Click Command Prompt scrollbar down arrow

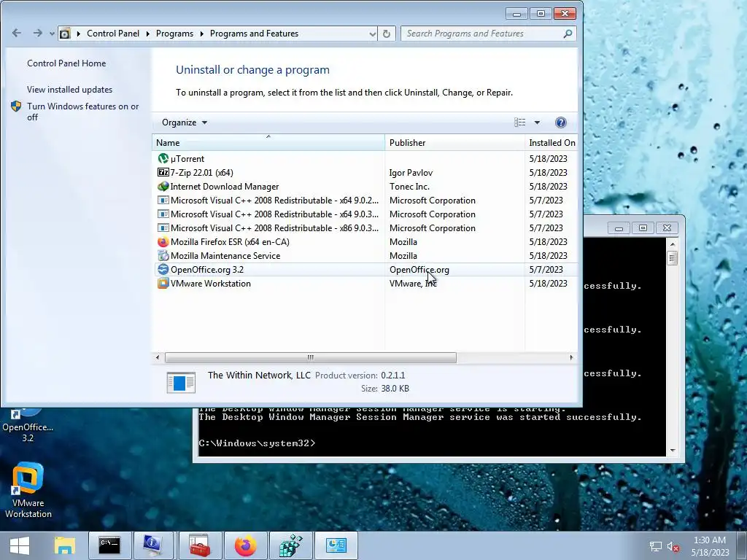point(672,450)
